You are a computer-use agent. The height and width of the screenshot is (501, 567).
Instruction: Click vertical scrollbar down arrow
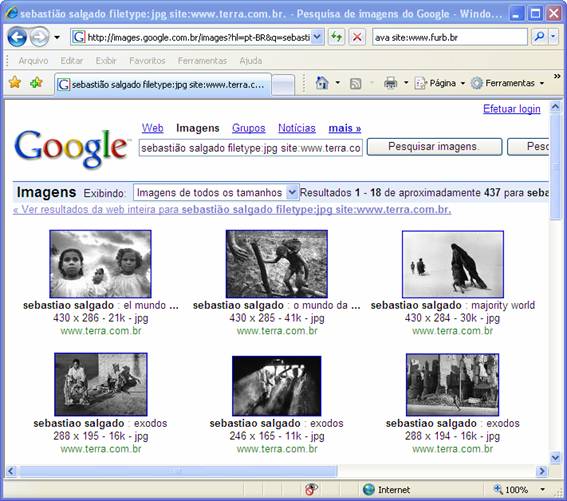[555, 458]
